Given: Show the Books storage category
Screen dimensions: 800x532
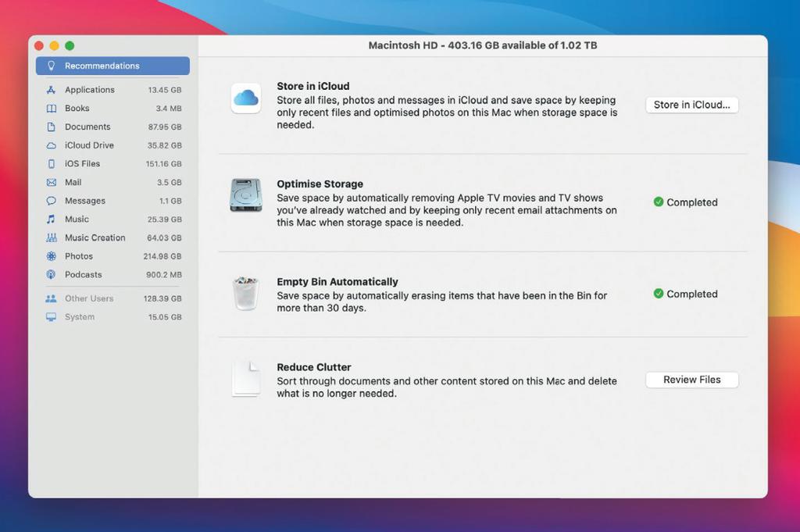Looking at the screenshot, I should [112, 108].
